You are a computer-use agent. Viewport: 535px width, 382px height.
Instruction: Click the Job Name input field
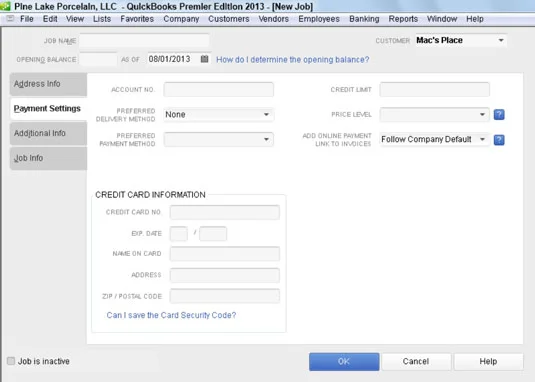(144, 41)
